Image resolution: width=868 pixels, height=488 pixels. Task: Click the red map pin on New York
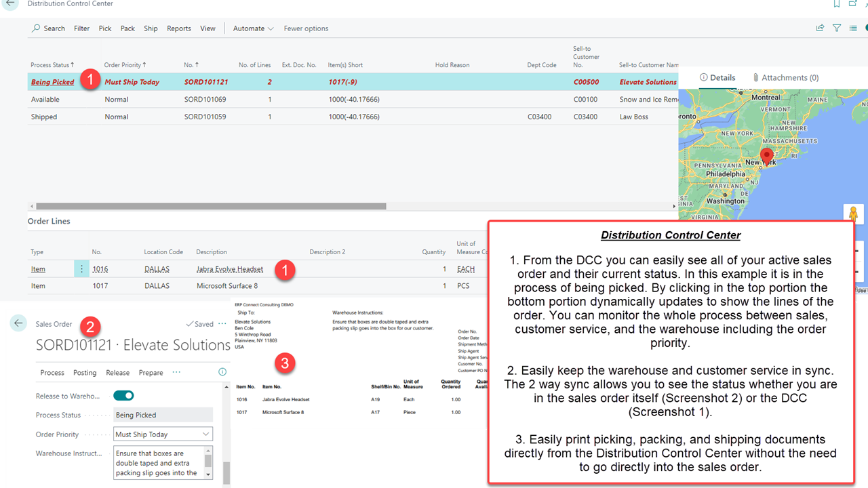(767, 156)
